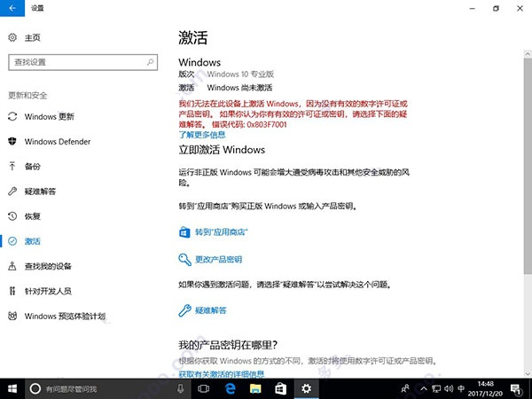Follow the 转到"应用商店" link

221,232
